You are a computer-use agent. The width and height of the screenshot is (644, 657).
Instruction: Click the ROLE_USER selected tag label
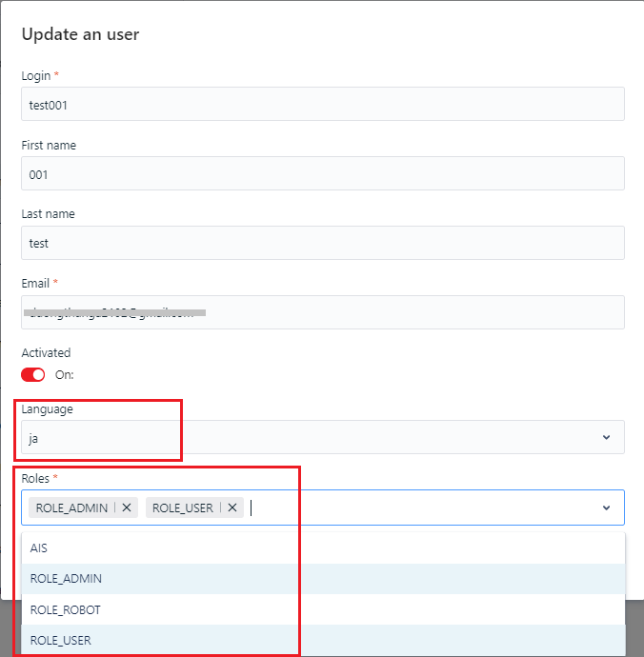coord(183,508)
